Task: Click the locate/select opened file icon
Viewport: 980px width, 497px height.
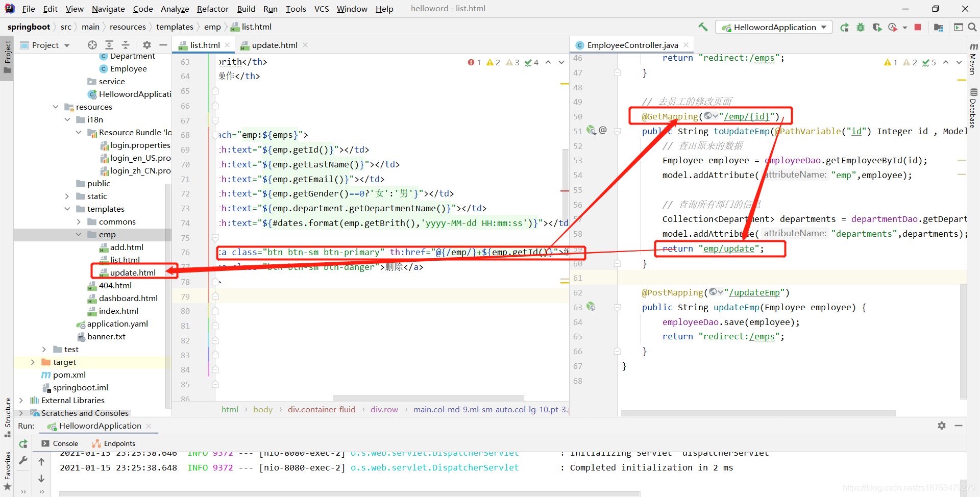Action: coord(92,45)
